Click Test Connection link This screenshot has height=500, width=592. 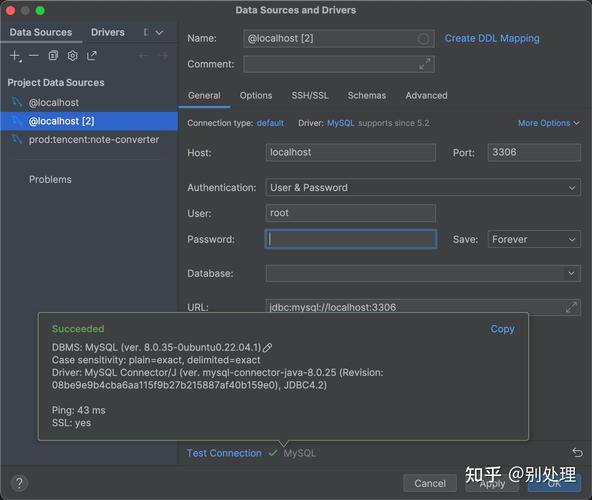[x=224, y=453]
